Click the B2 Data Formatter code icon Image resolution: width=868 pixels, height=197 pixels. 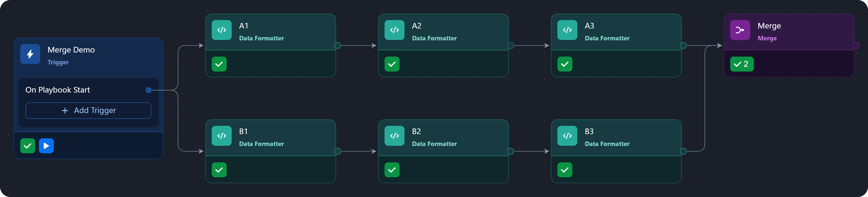tap(394, 136)
